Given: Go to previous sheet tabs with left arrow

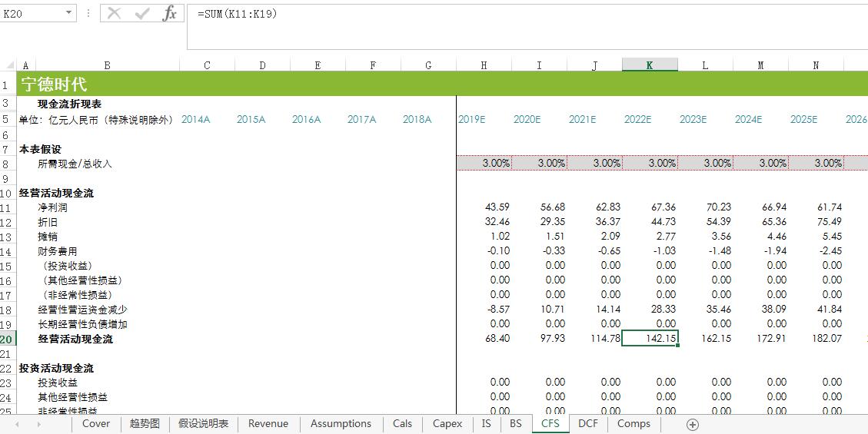Looking at the screenshot, I should [x=17, y=425].
